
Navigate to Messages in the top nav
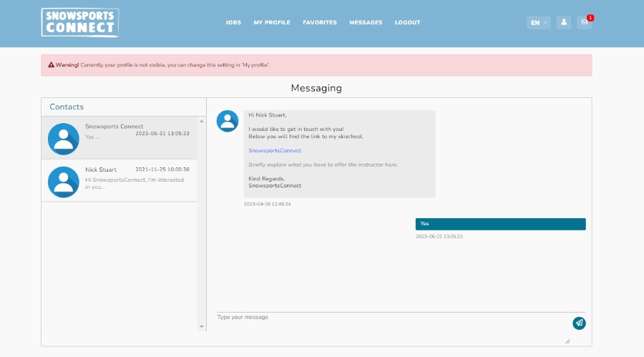tap(366, 22)
